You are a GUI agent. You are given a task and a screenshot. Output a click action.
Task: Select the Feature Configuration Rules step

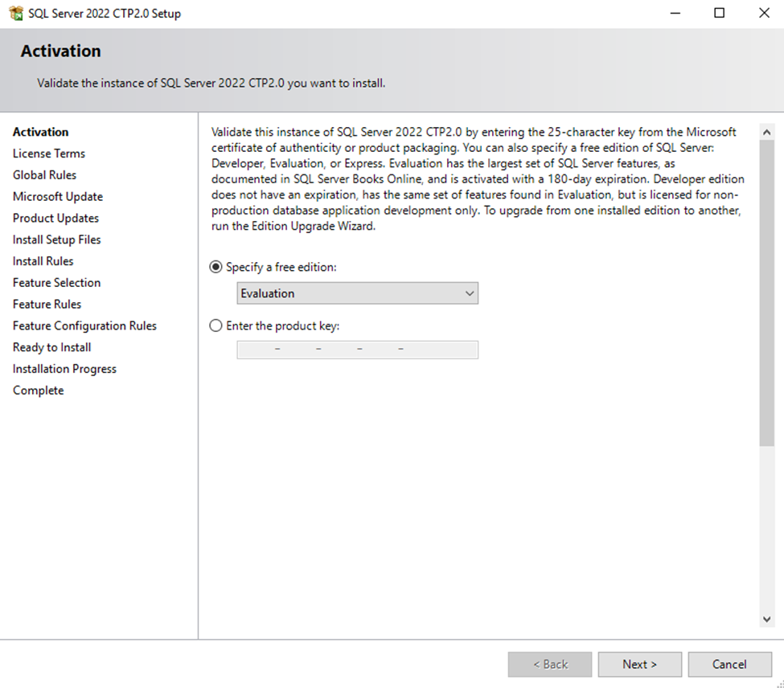click(84, 326)
